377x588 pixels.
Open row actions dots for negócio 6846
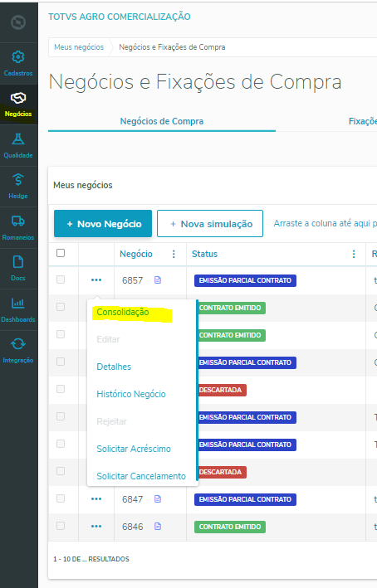tap(96, 527)
